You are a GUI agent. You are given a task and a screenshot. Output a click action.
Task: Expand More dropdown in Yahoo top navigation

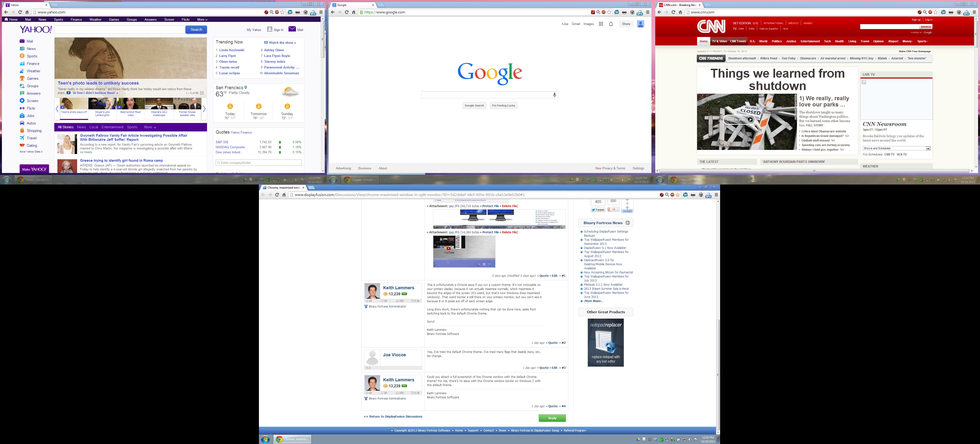pyautogui.click(x=202, y=19)
